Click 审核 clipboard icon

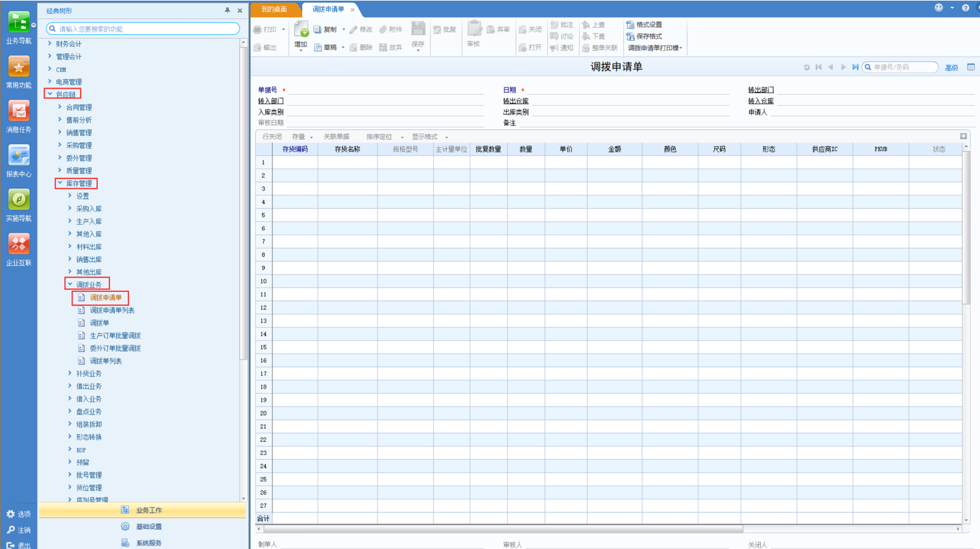(474, 29)
